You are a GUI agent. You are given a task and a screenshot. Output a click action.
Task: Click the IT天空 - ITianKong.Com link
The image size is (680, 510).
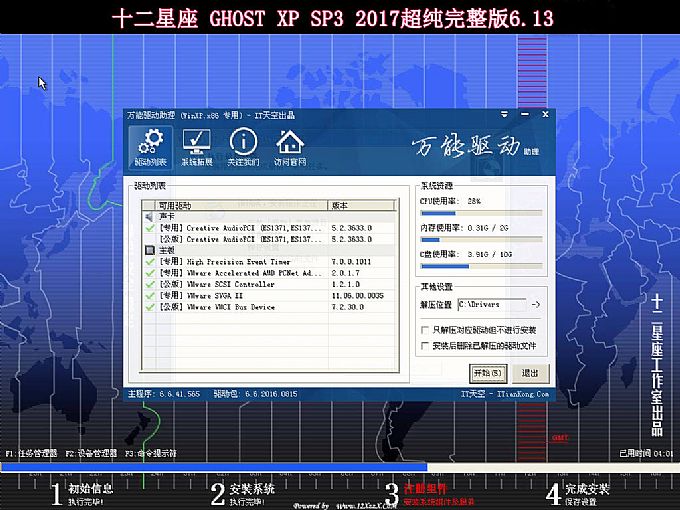click(505, 394)
